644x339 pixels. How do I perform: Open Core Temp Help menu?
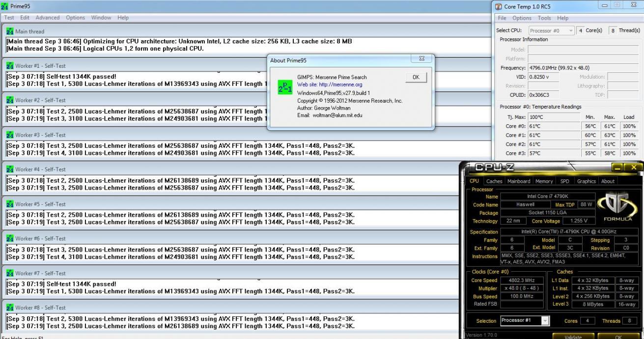click(x=562, y=18)
